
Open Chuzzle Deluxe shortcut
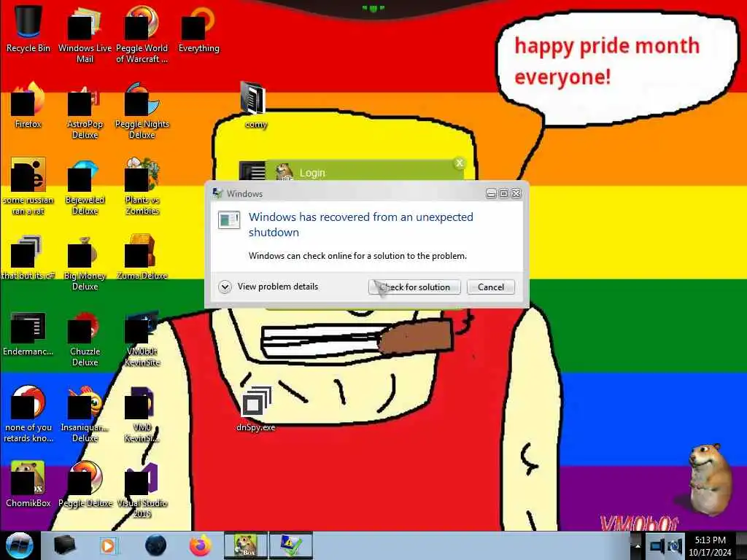(x=85, y=338)
